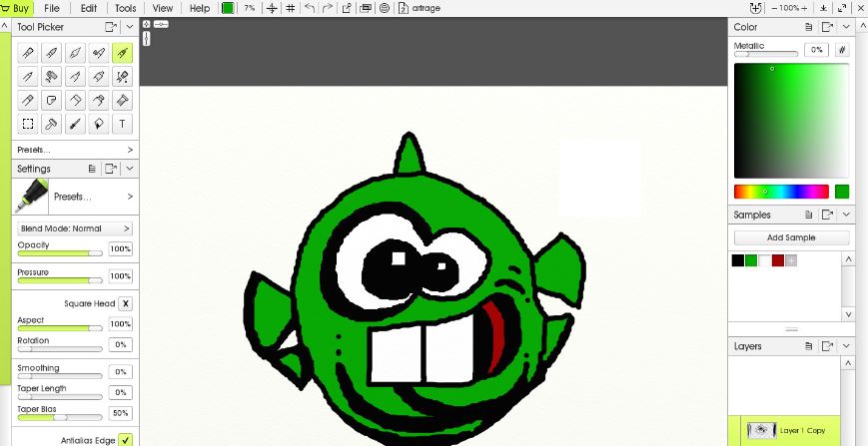Screen dimensions: 868x446
Task: Open the Help menu
Action: click(x=200, y=8)
